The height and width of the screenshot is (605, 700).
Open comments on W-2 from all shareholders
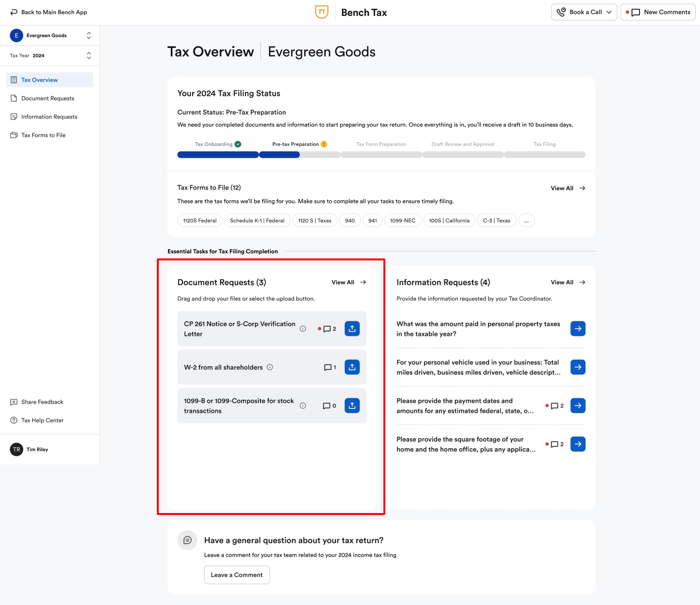tap(330, 367)
